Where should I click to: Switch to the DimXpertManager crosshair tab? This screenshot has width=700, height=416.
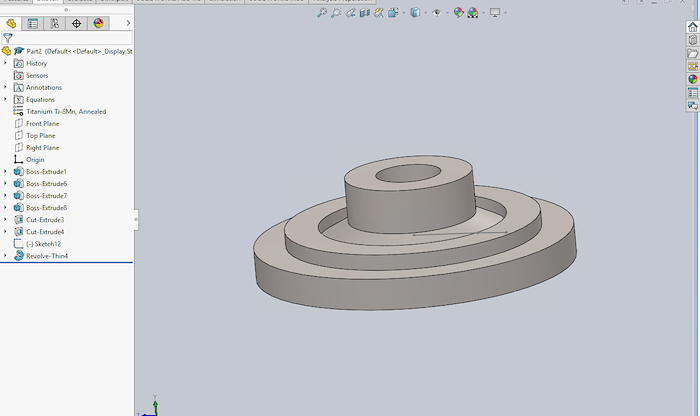click(x=76, y=24)
